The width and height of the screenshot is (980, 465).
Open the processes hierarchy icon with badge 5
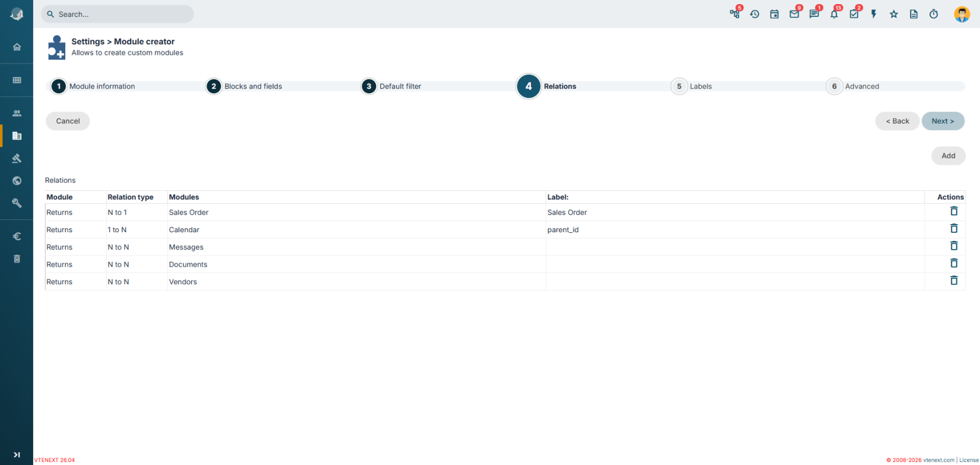[x=735, y=14]
